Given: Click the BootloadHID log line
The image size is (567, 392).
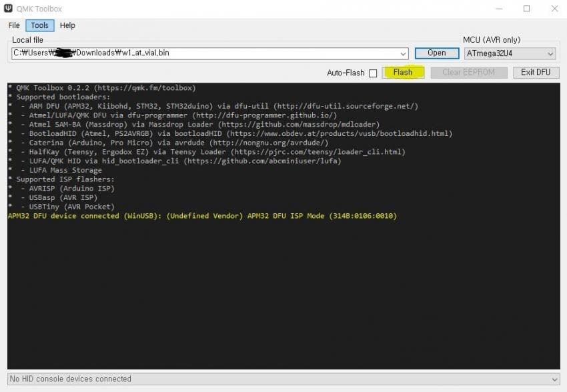Looking at the screenshot, I should (230, 134).
